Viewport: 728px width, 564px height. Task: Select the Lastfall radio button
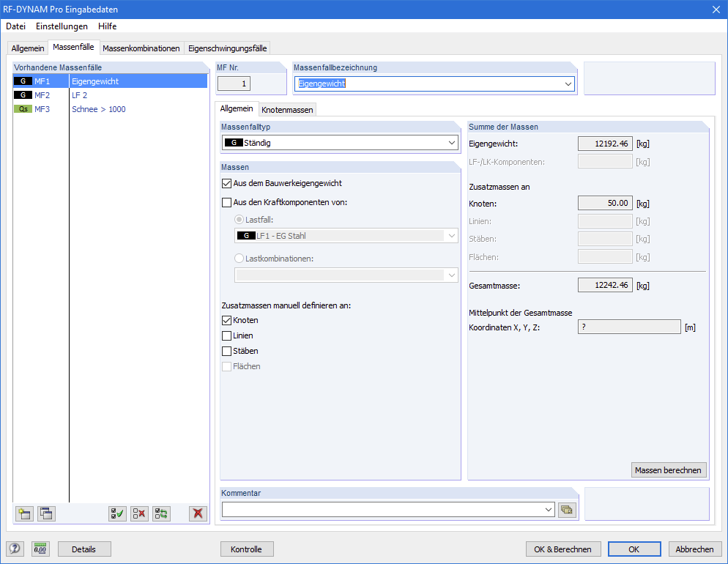click(239, 220)
